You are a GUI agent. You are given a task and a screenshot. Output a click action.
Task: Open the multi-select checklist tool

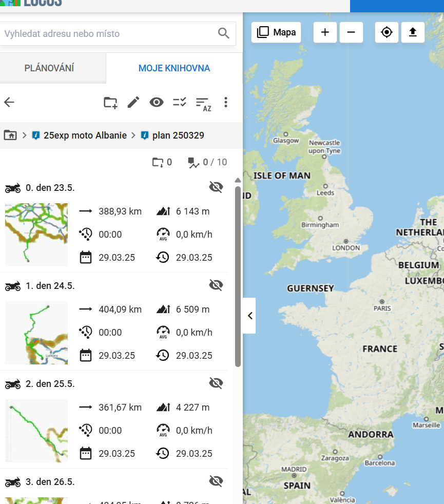point(179,102)
